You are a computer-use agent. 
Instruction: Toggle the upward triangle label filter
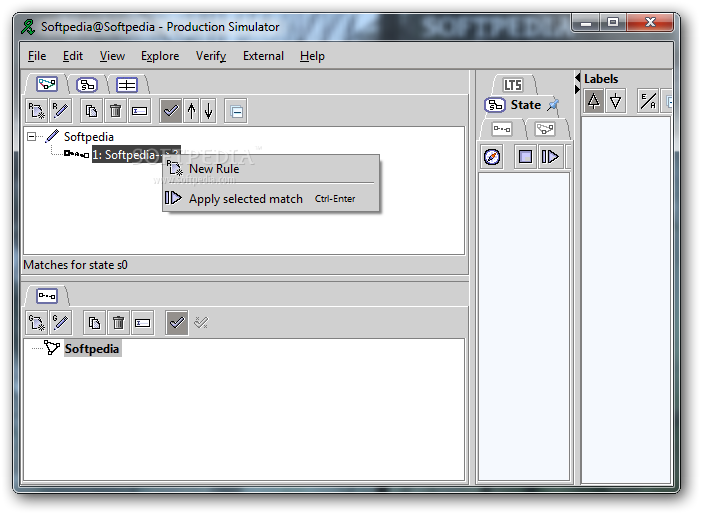coord(594,101)
